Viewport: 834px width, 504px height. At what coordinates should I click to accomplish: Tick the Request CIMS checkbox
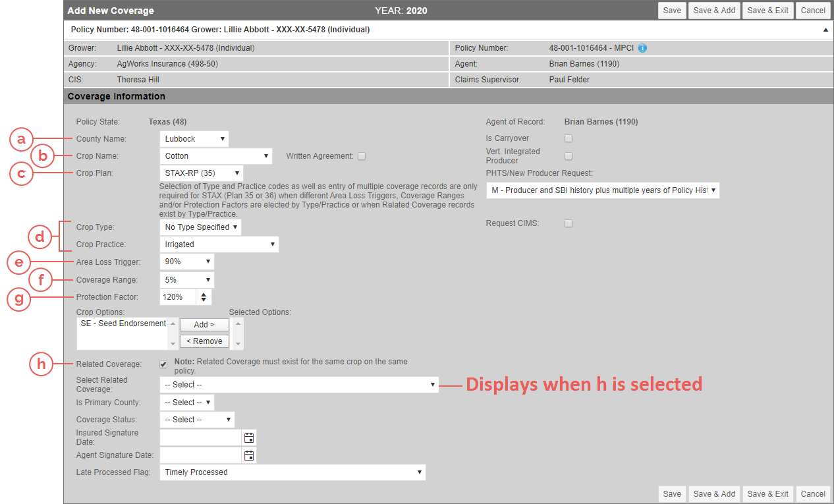[569, 223]
